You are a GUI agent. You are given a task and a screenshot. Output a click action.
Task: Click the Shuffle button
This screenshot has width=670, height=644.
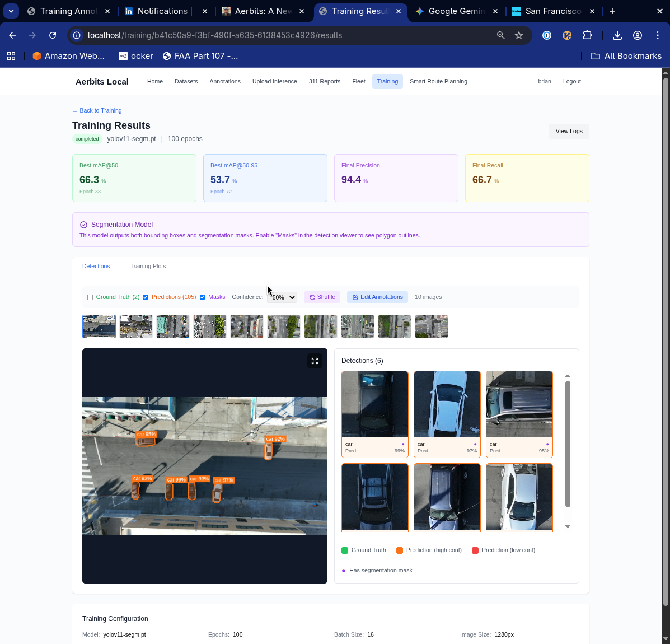click(322, 297)
